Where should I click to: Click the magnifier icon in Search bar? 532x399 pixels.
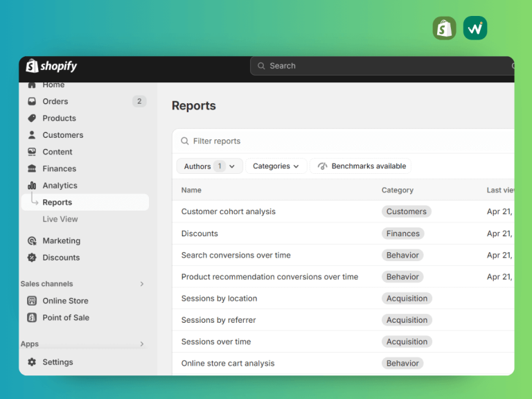pos(261,66)
